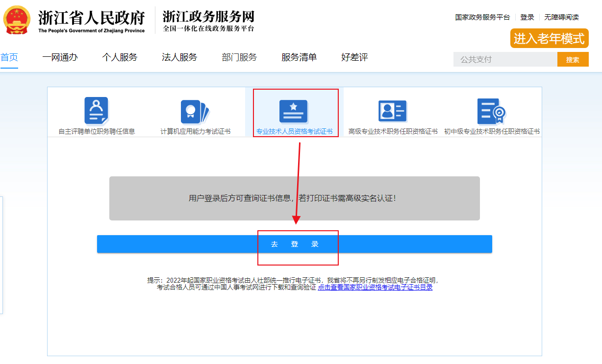The image size is (602, 364).
Task: Open the 部门服务 menu item
Action: [x=239, y=57]
